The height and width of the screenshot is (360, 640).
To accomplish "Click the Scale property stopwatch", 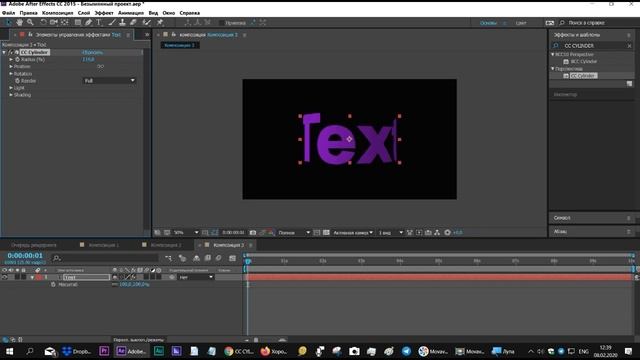I will [x=53, y=284].
